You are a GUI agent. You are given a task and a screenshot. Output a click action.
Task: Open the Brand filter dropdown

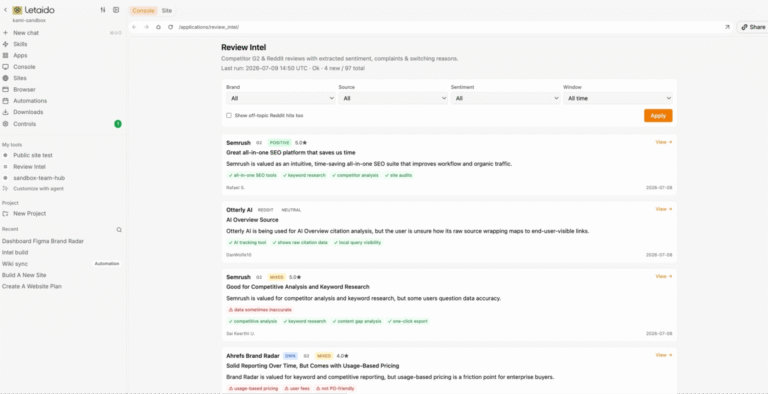281,98
